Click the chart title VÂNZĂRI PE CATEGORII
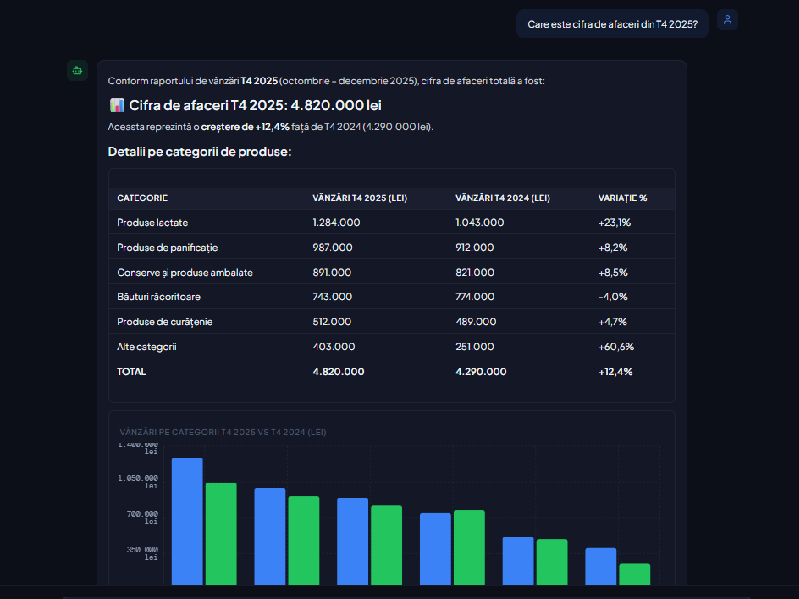799x599 pixels. tap(222, 432)
